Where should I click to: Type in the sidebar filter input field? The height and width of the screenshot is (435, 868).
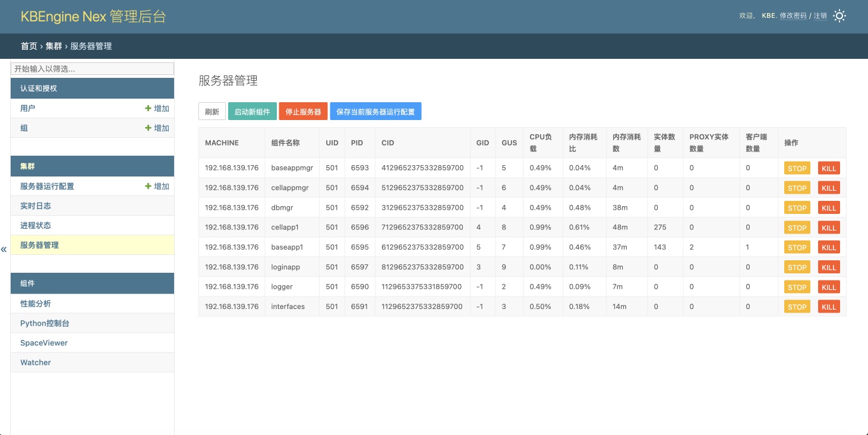tap(92, 68)
